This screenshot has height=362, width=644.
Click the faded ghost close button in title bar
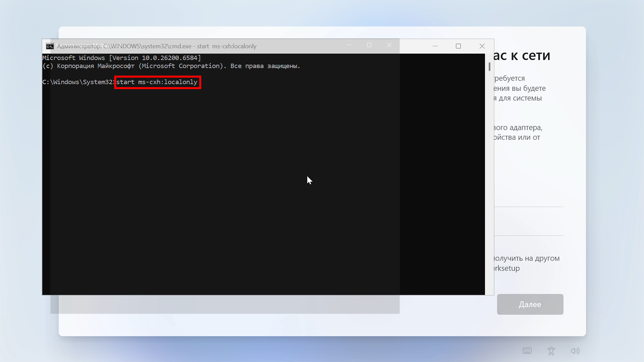pos(389,45)
